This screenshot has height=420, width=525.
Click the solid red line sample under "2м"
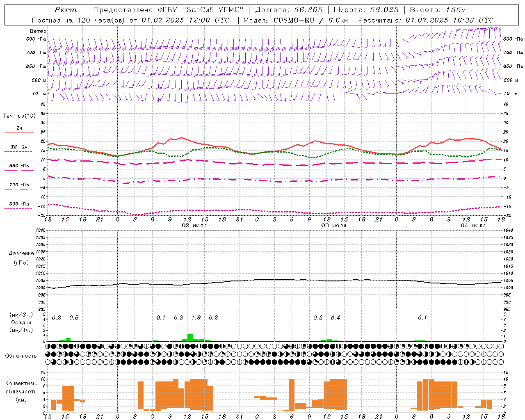19,133
